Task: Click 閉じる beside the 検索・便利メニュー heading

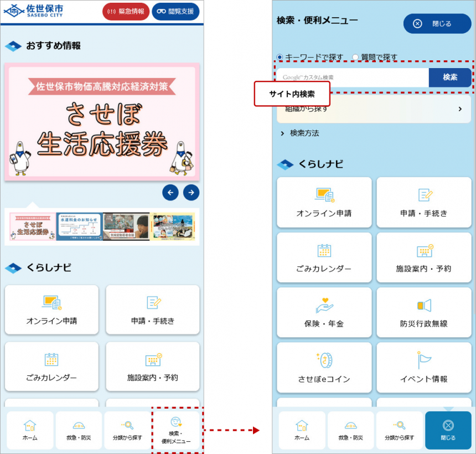Action: click(437, 24)
